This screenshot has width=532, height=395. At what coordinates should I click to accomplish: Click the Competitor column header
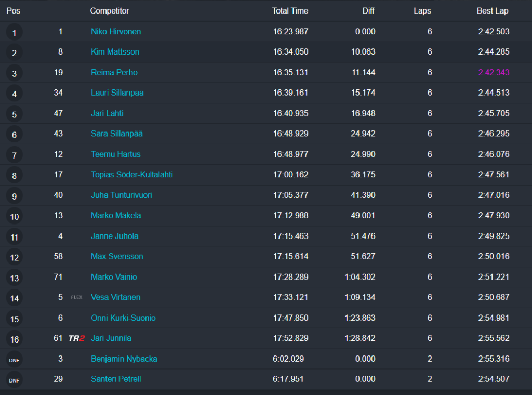(109, 11)
